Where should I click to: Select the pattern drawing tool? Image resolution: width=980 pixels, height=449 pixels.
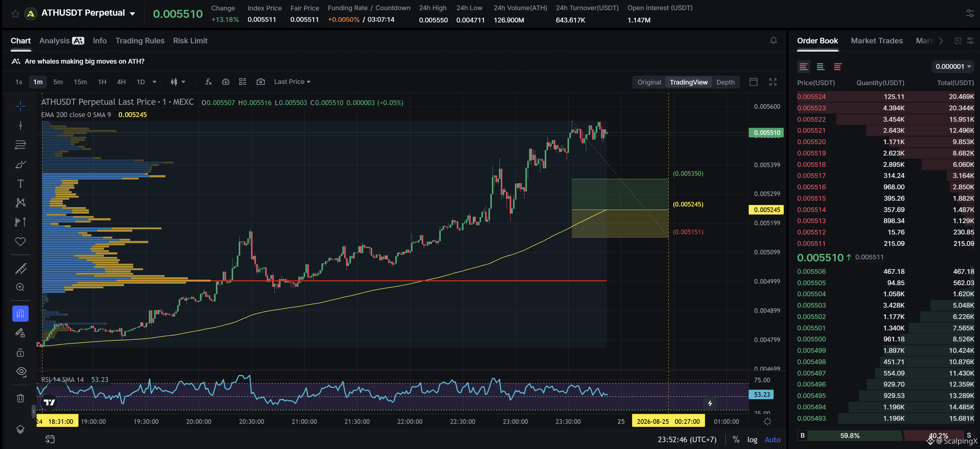point(21,203)
